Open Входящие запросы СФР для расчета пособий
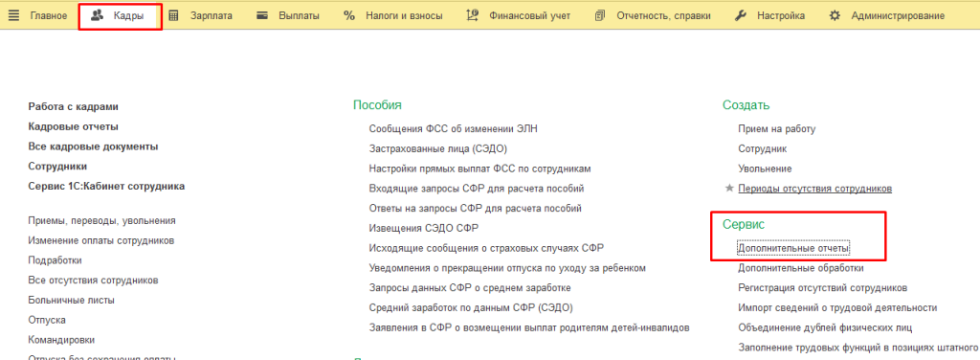Viewport: 980px width, 360px height. pos(477,189)
